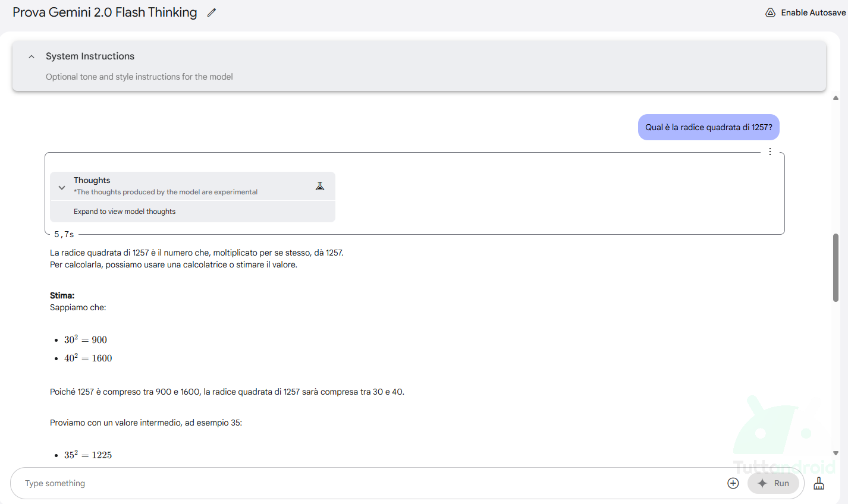Click the scroll up arrow

pos(836,98)
